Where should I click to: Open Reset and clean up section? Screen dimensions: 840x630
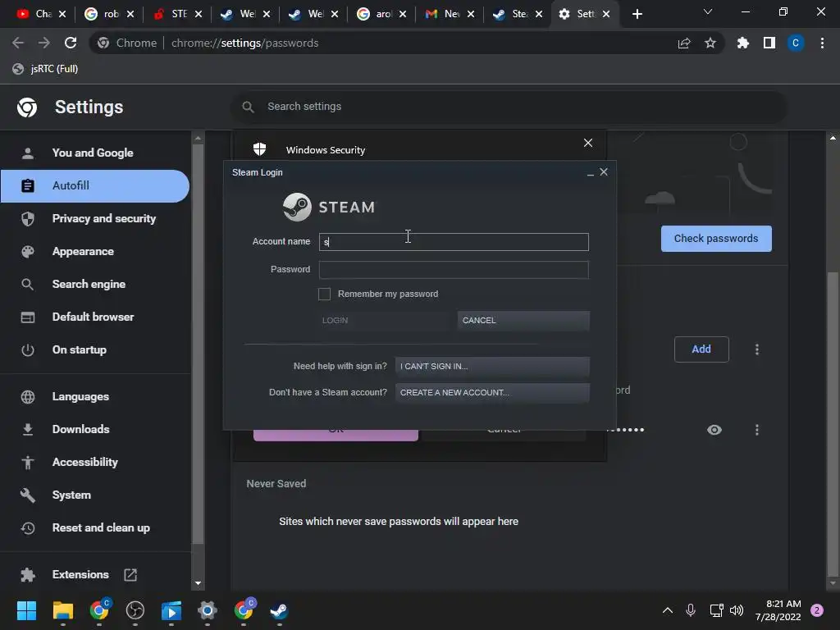tap(95, 527)
